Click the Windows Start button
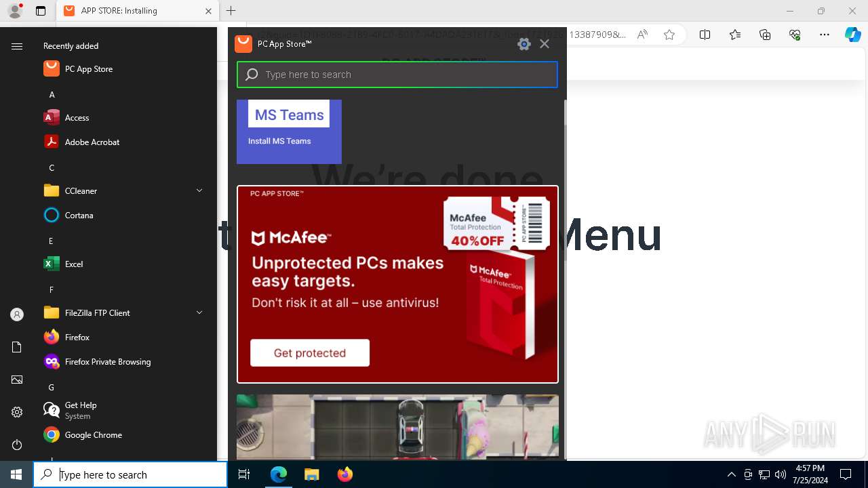Image resolution: width=868 pixels, height=488 pixels. pos(16,474)
